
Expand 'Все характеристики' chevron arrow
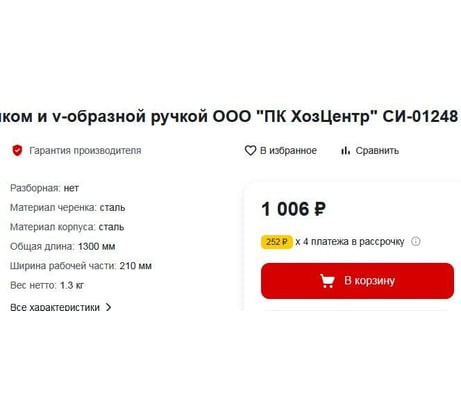point(108,307)
